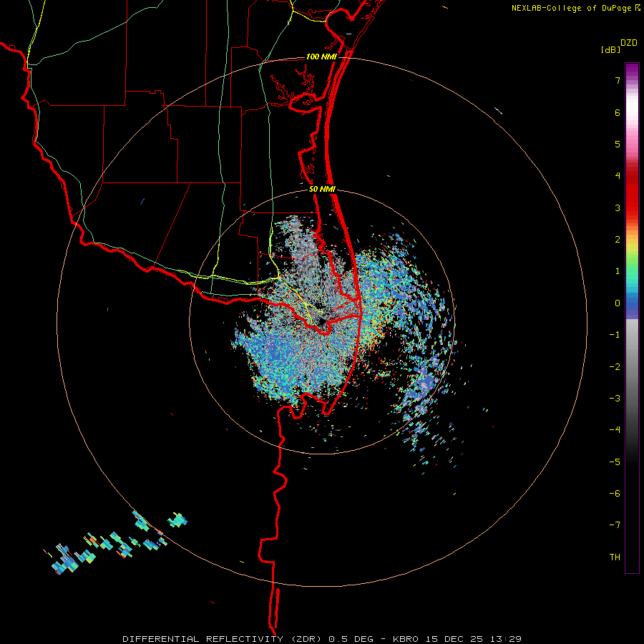Click the 5 value on color scale

pyautogui.click(x=618, y=144)
